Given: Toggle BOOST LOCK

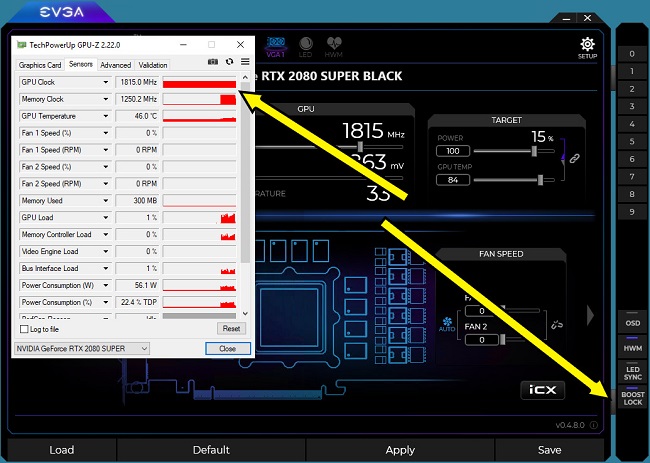Looking at the screenshot, I should (633, 397).
